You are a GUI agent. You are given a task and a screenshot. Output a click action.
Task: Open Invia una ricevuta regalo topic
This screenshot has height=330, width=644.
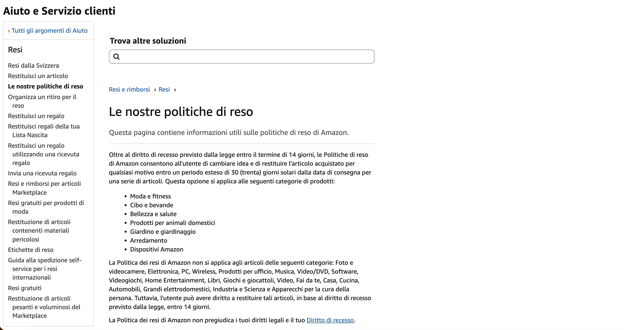pyautogui.click(x=42, y=173)
